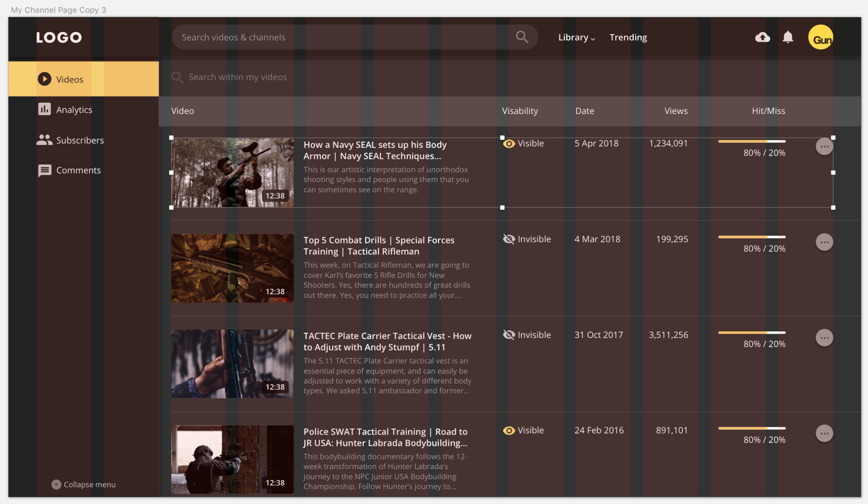Click the Collapse menu arrow icon
The image size is (868, 504).
(56, 485)
